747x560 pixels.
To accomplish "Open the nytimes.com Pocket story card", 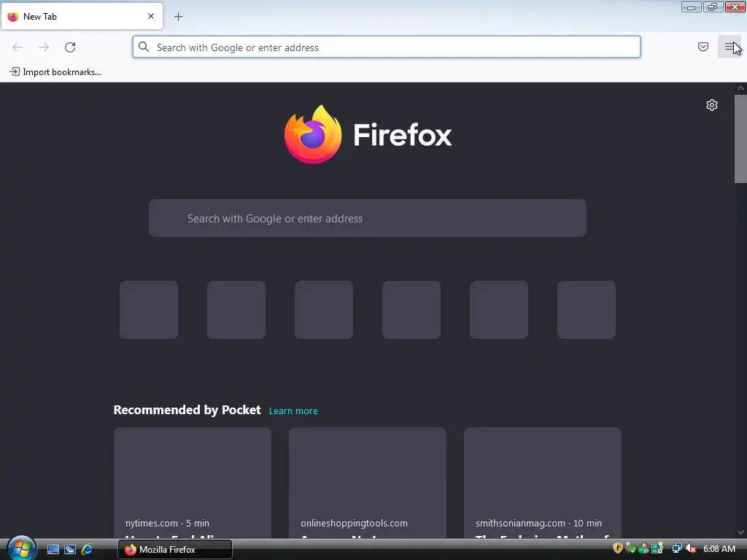I will (x=193, y=483).
